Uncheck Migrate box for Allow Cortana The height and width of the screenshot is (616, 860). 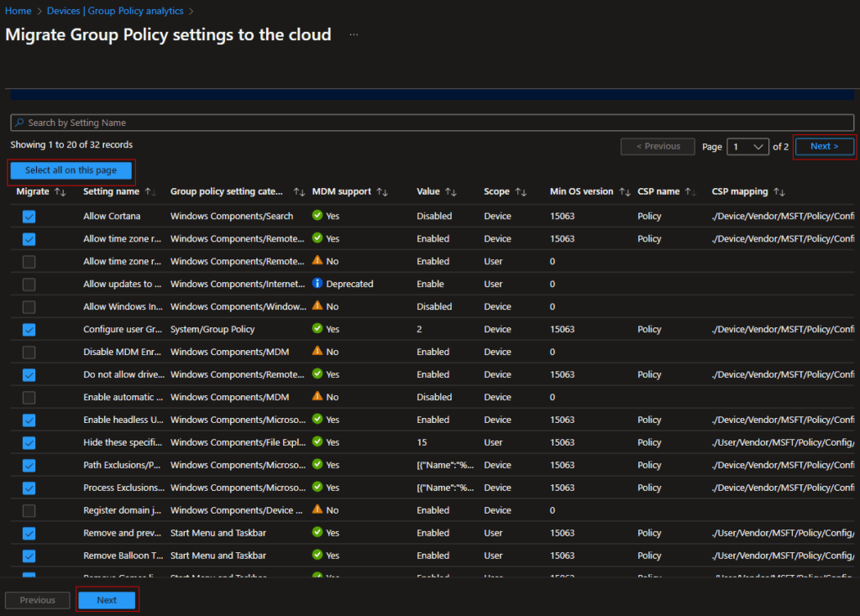[29, 217]
